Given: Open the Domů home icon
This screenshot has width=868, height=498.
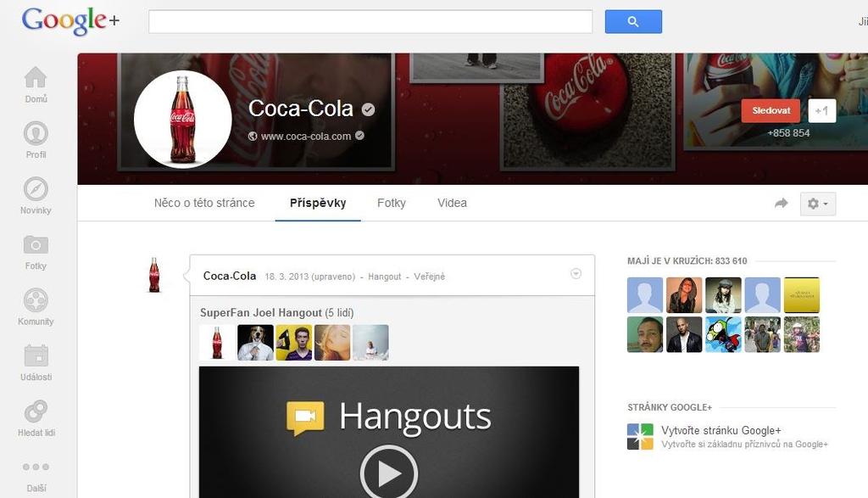Looking at the screenshot, I should pyautogui.click(x=36, y=77).
